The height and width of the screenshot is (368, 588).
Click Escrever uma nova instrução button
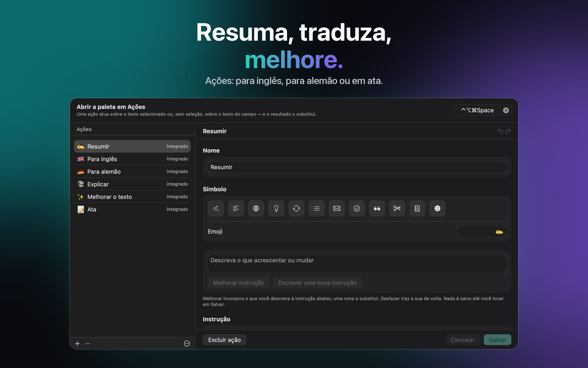(x=318, y=283)
